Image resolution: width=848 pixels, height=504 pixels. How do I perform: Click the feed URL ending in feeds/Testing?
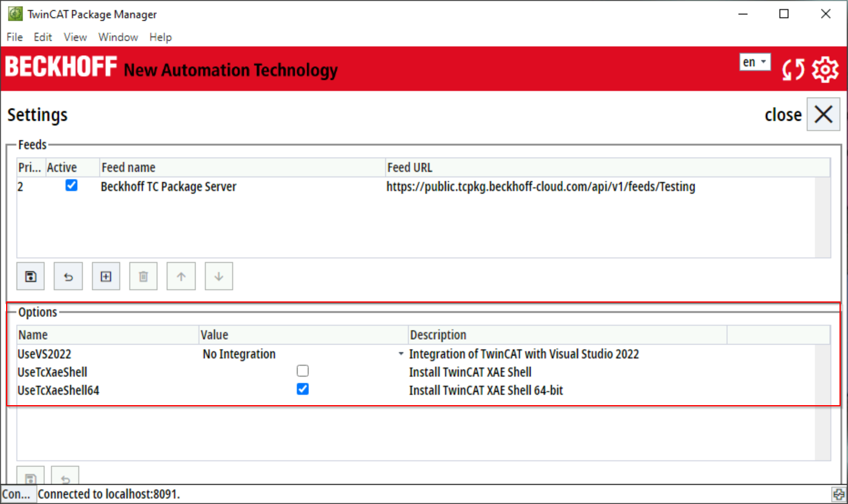pyautogui.click(x=541, y=187)
